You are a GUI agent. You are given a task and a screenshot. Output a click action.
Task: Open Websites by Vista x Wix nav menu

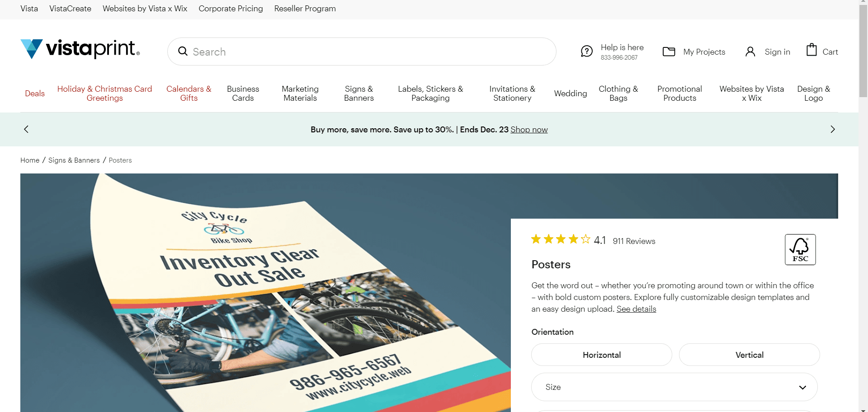752,94
